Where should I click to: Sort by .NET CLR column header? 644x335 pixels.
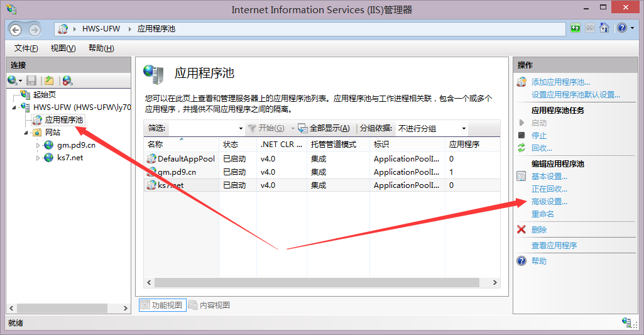(x=281, y=145)
